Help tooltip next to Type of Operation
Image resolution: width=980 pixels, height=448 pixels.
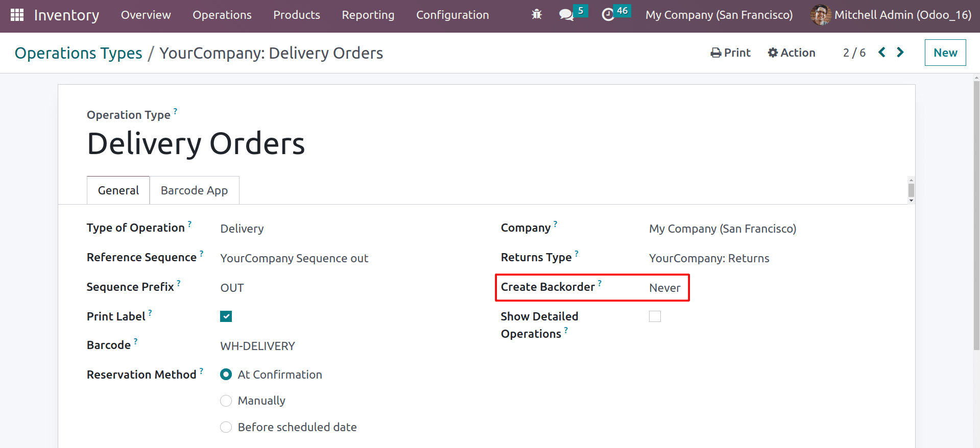coord(189,223)
